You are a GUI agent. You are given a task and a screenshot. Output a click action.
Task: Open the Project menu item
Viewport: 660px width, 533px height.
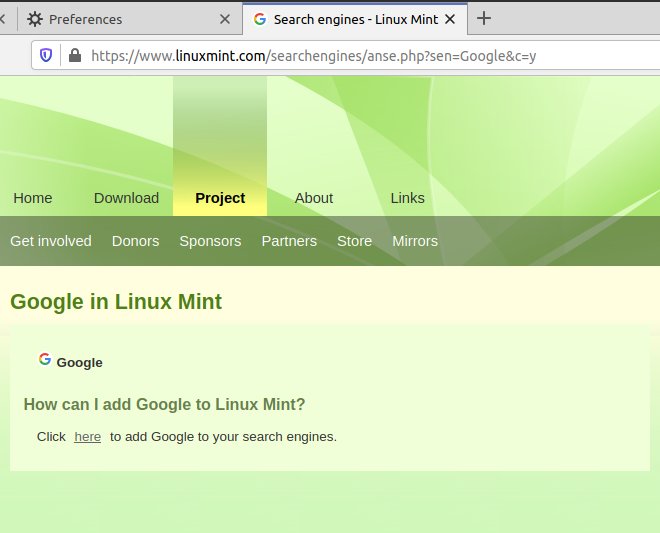pyautogui.click(x=220, y=198)
